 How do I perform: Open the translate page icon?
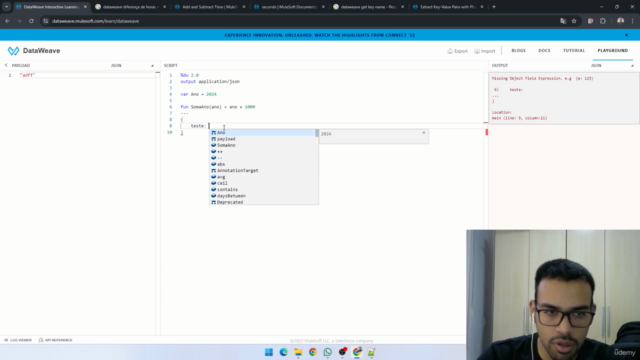563,21
